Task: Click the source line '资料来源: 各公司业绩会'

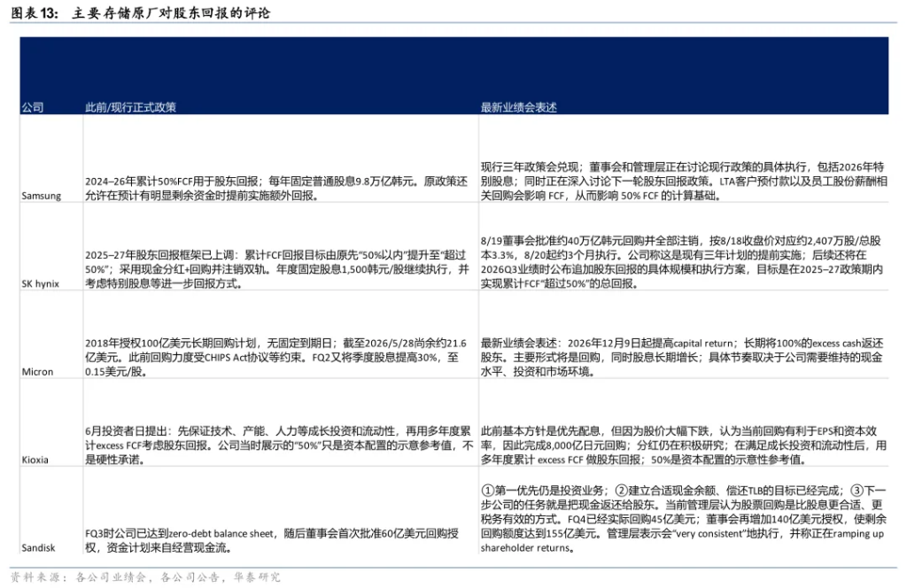Action: coord(145,577)
